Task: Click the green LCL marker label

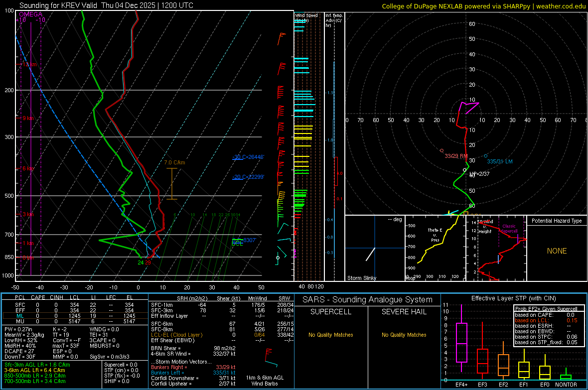Action: click(x=237, y=244)
